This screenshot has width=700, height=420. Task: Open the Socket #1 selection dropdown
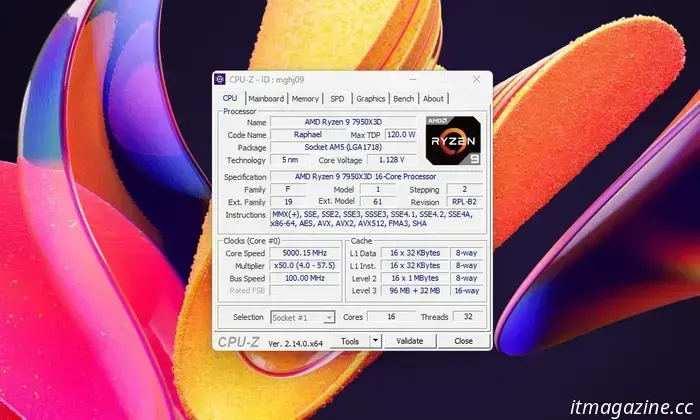coord(303,317)
